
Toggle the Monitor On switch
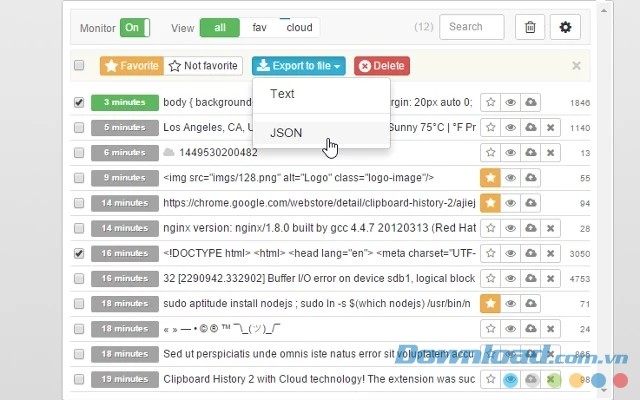[x=134, y=28]
